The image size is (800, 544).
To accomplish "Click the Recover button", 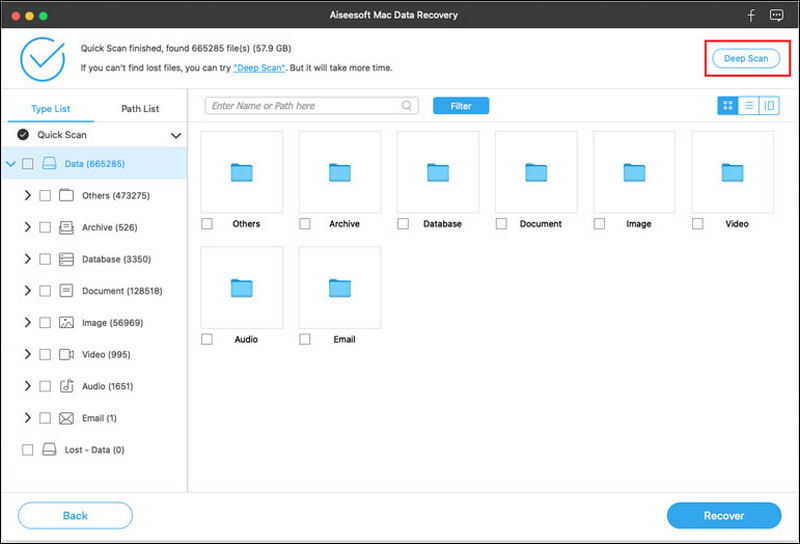I will pos(723,516).
